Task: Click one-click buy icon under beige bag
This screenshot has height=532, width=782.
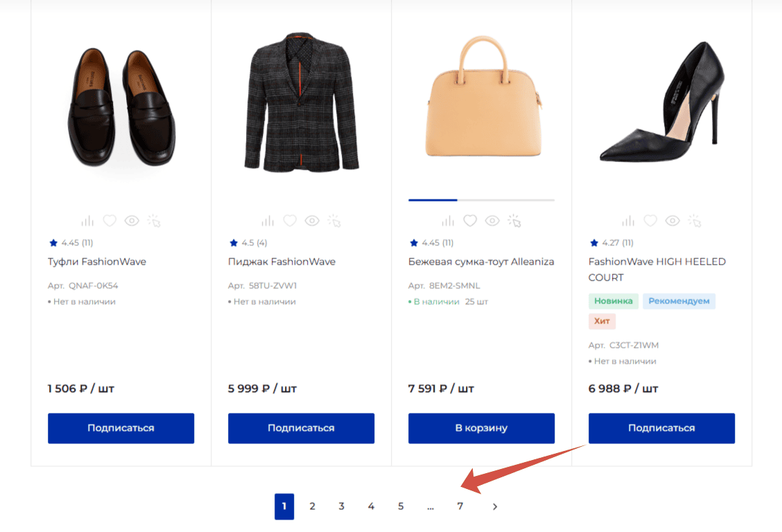Action: (514, 220)
